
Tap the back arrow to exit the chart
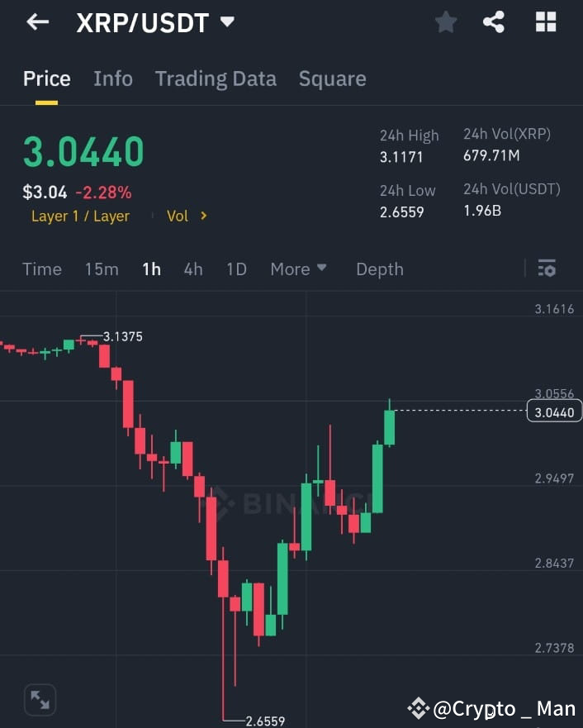38,22
